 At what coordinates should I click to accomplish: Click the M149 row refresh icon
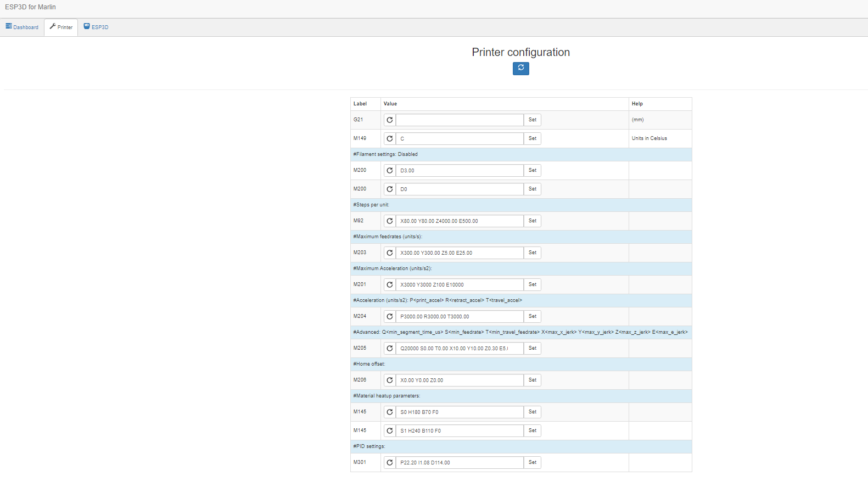pyautogui.click(x=390, y=138)
